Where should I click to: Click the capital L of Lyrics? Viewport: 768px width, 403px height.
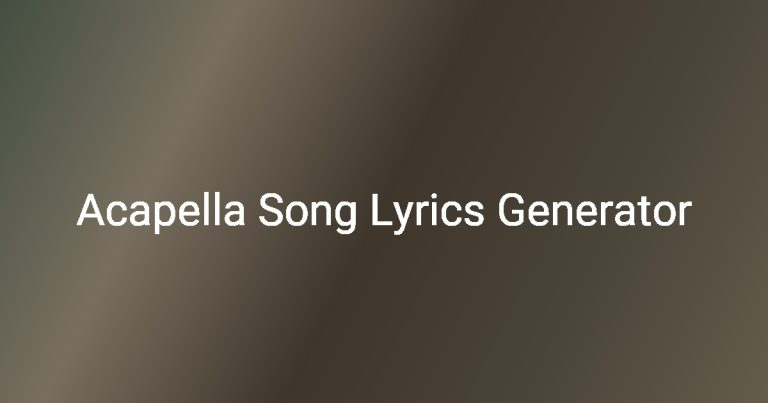[382, 211]
